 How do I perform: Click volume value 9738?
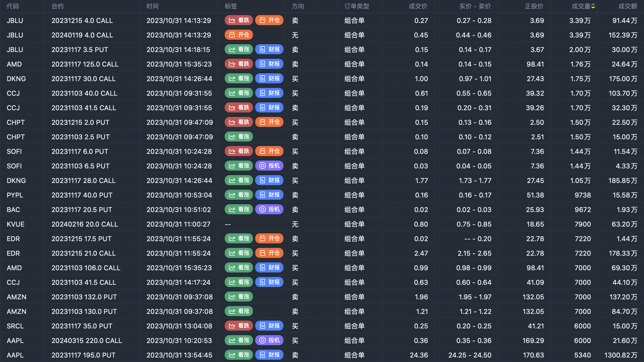click(x=583, y=195)
